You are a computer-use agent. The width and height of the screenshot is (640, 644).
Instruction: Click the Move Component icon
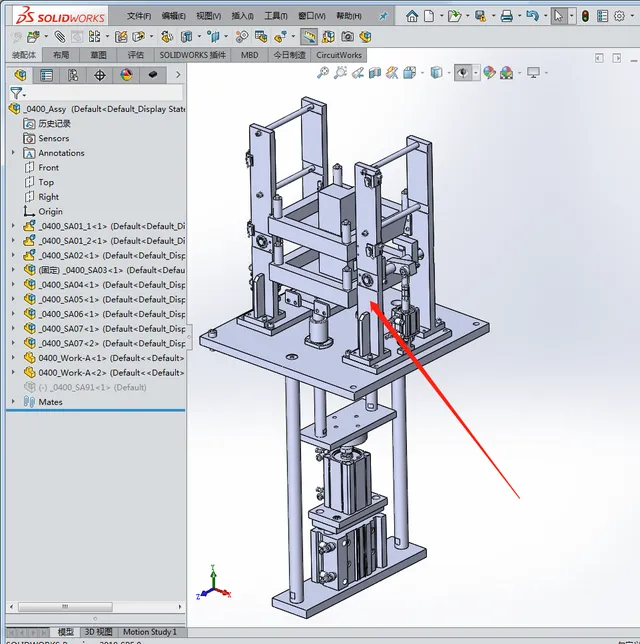coord(139,37)
